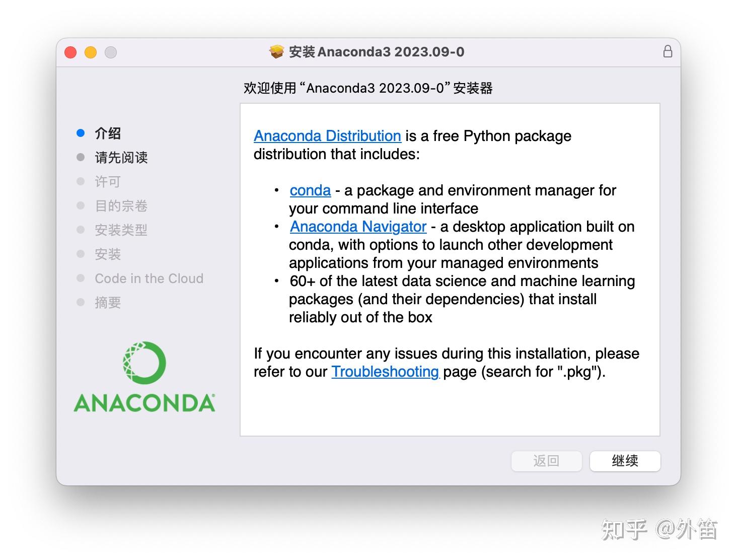Click the 继续 button to continue
This screenshot has height=560, width=737.
click(x=625, y=461)
